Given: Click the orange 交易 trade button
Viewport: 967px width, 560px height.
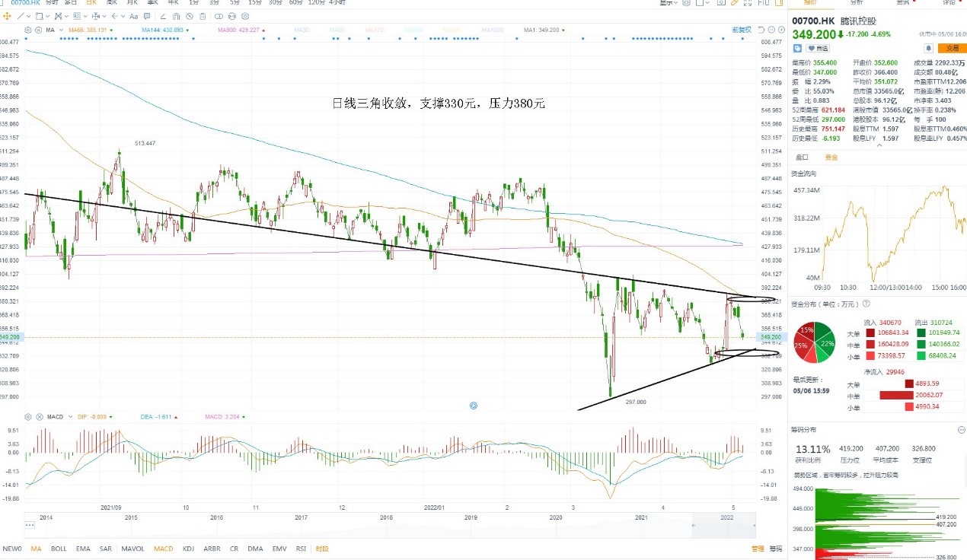Looking at the screenshot, I should [x=952, y=48].
